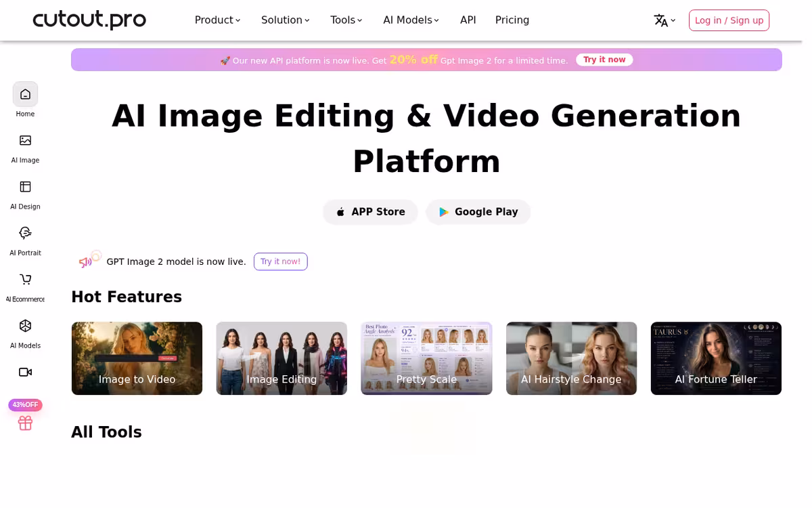Open the Image Editing feature card
The height and width of the screenshot is (508, 812).
pyautogui.click(x=281, y=358)
